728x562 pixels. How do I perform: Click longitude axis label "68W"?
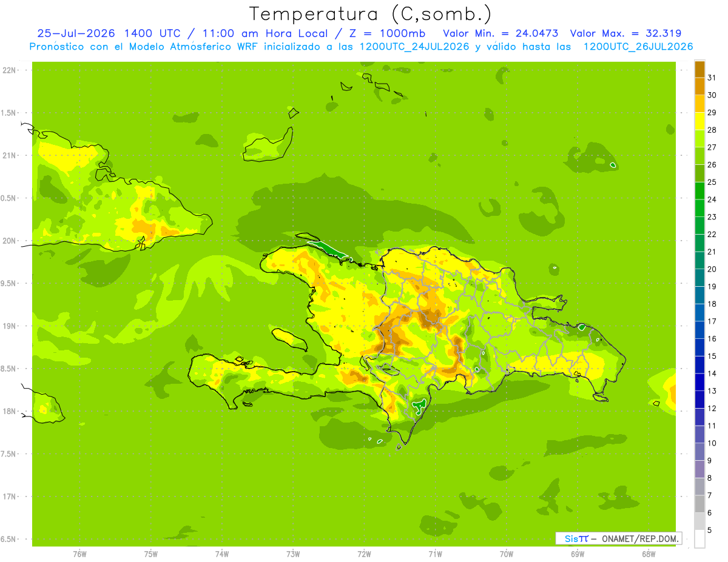[x=649, y=554]
